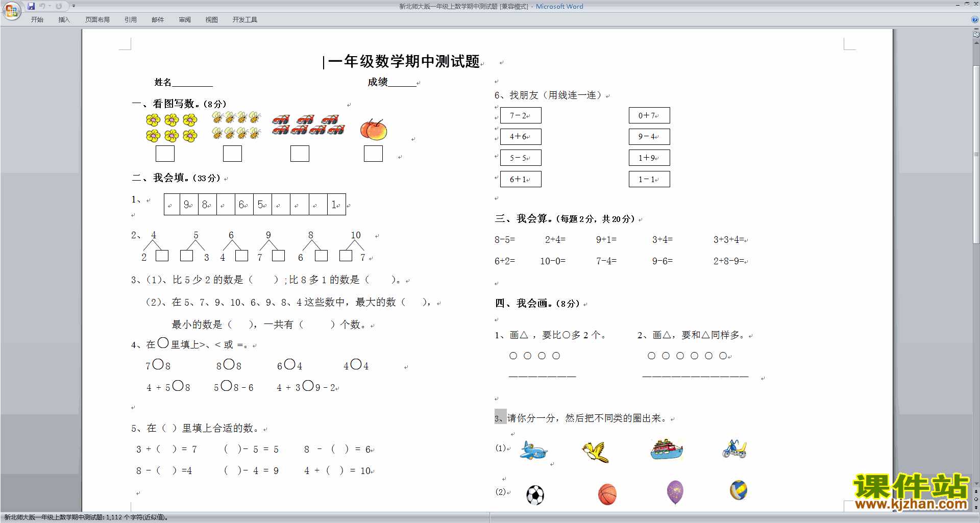The height and width of the screenshot is (523, 980).
Task: Select the purple balloon picture
Action: 675,492
